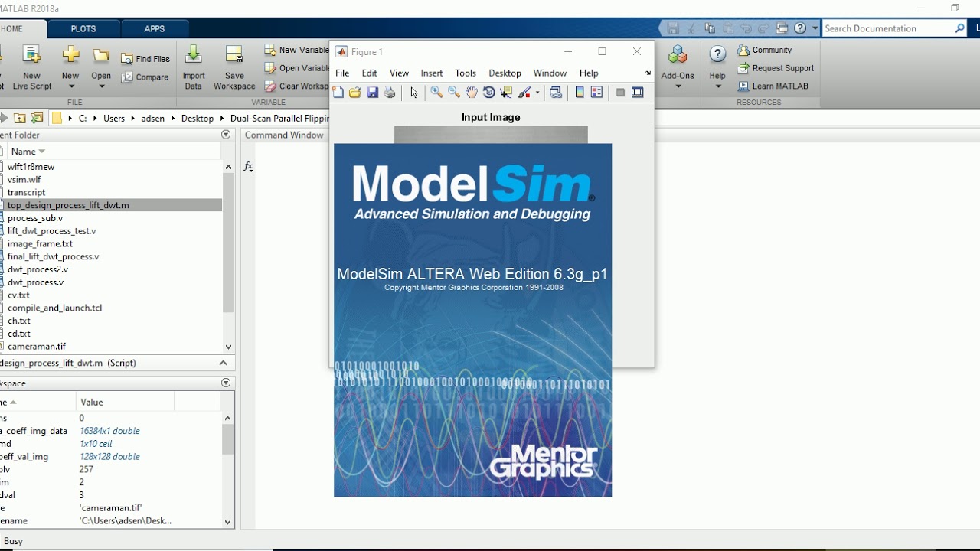Screen dimensions: 980x551
Task: Show plot tools and dock figure
Action: click(x=637, y=93)
